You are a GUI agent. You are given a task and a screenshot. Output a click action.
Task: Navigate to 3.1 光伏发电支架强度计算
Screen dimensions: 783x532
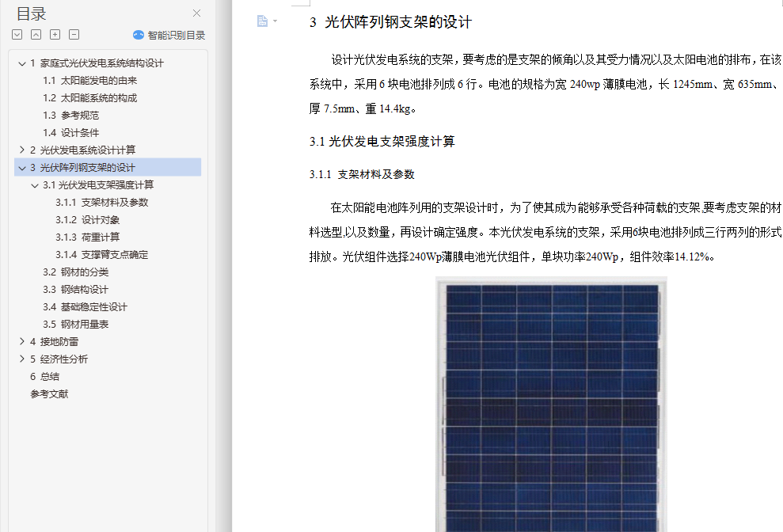(98, 184)
